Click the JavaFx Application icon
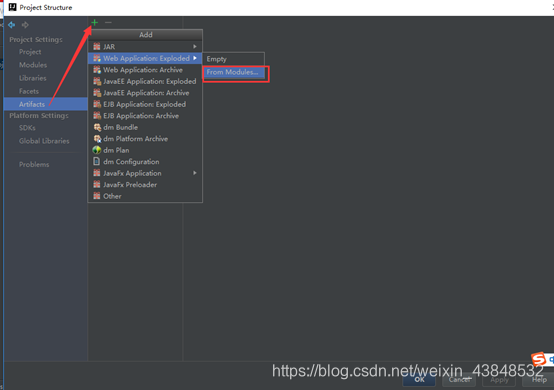 [x=97, y=173]
